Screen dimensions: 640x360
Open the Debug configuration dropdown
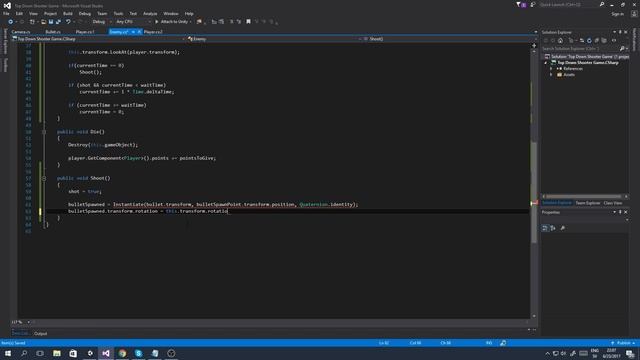(x=101, y=22)
